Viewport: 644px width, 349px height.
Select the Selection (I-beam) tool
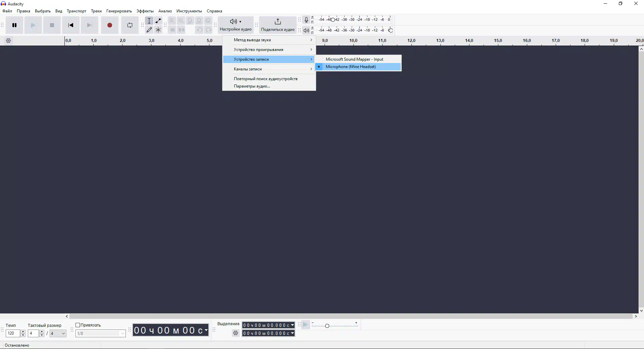149,21
